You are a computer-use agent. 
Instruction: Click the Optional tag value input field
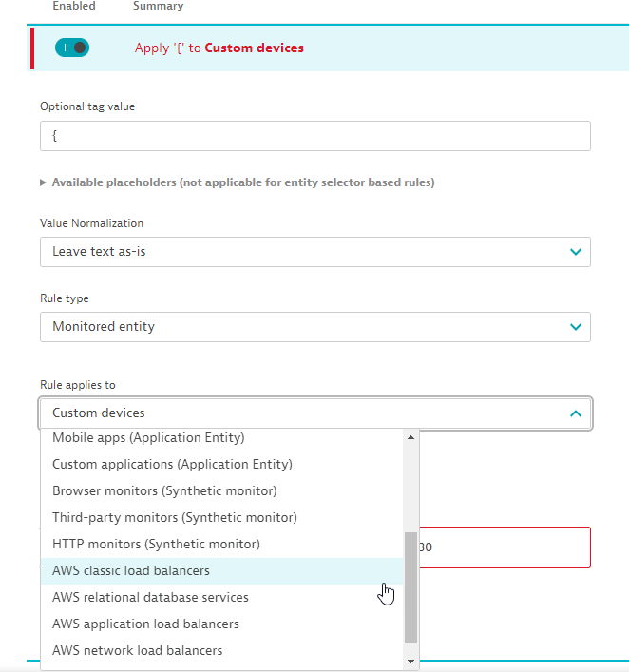click(314, 136)
